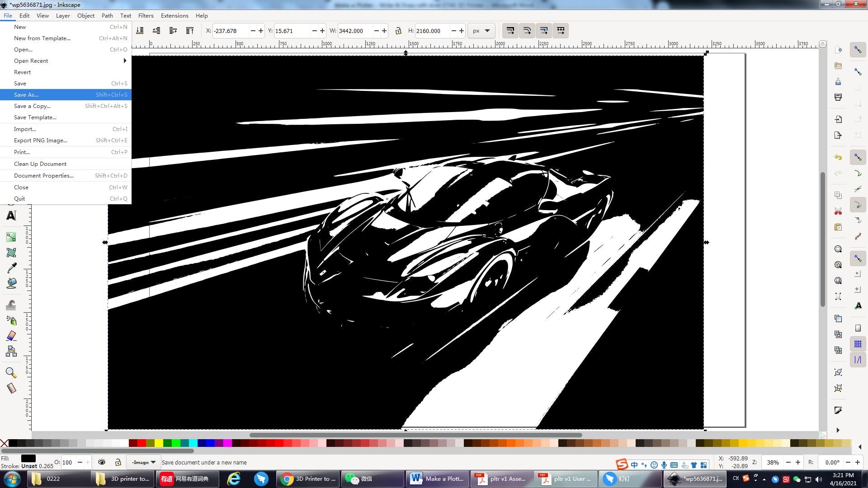868x488 pixels.
Task: Click yellow Undo arrow icon
Action: coord(838,157)
